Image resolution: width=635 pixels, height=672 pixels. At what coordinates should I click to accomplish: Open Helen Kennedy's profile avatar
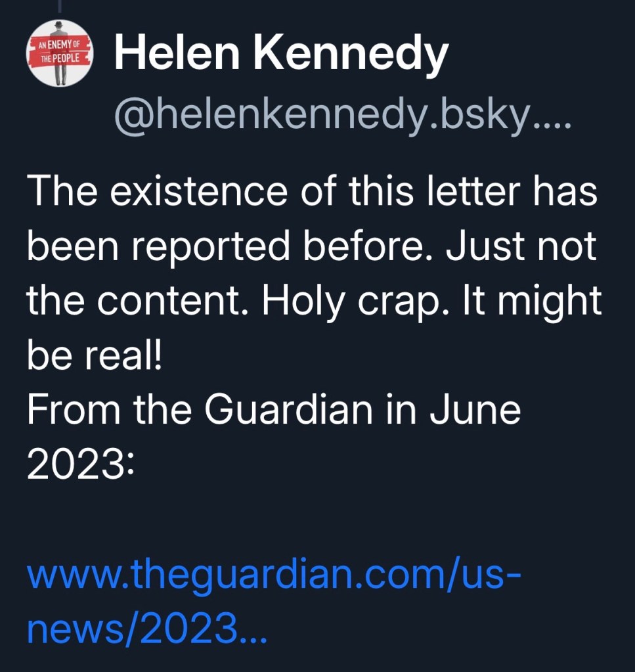[x=60, y=53]
